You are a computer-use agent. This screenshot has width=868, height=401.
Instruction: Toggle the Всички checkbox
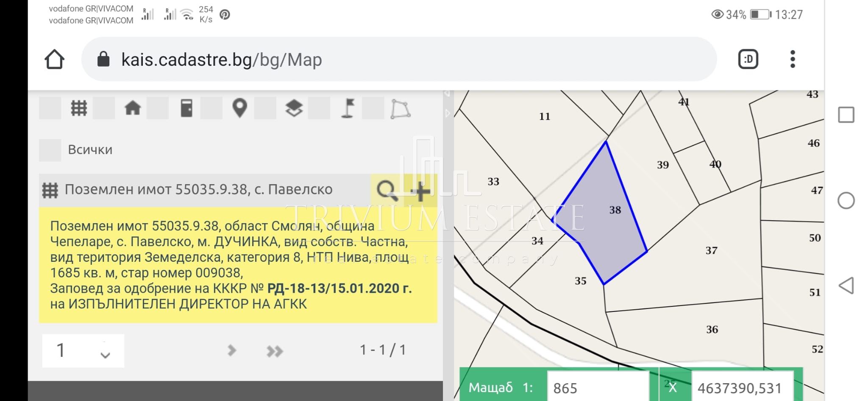50,150
